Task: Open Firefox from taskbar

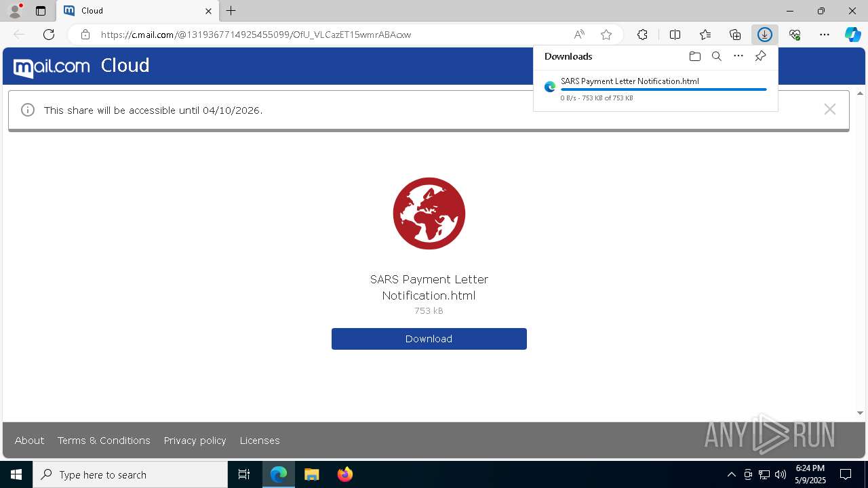Action: click(x=344, y=474)
